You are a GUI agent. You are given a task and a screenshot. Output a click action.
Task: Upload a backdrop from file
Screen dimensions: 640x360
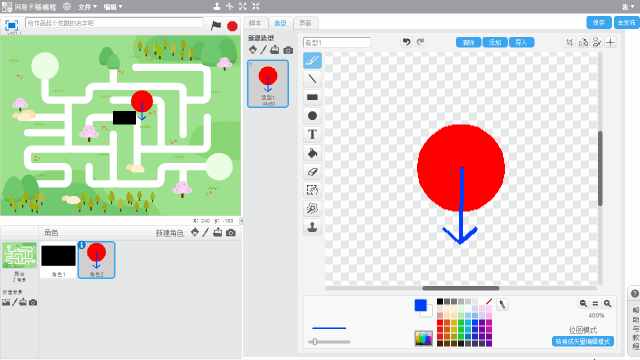click(23, 302)
